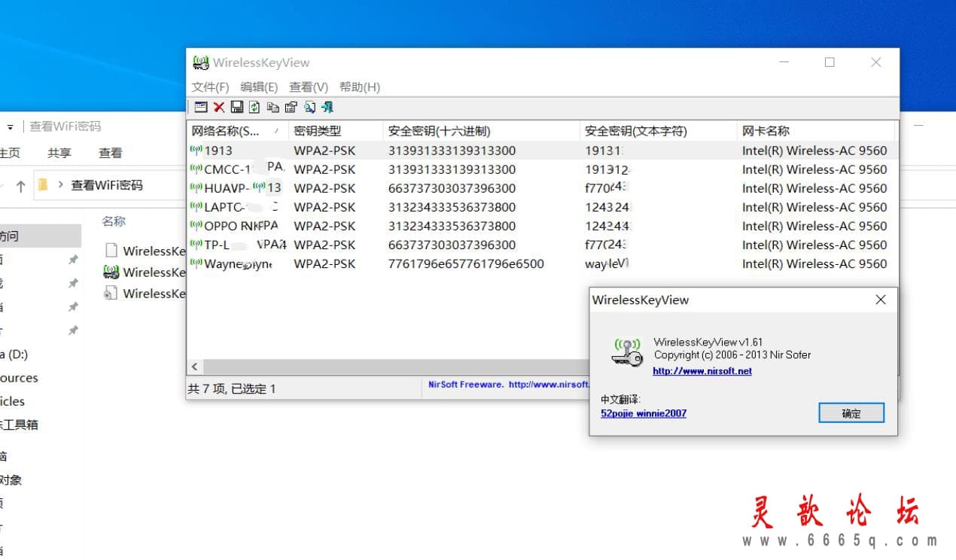Select the 1913 network name cell
The image size is (956, 560).
pyautogui.click(x=218, y=150)
